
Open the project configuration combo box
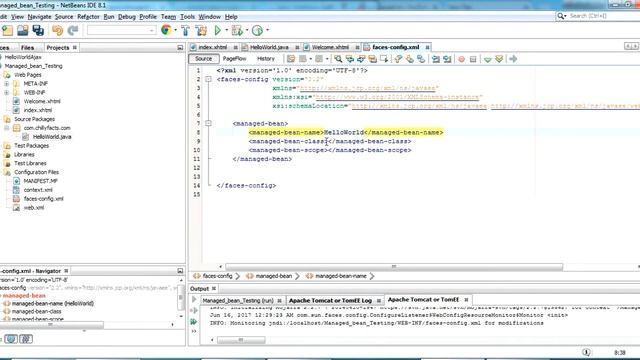click(122, 30)
